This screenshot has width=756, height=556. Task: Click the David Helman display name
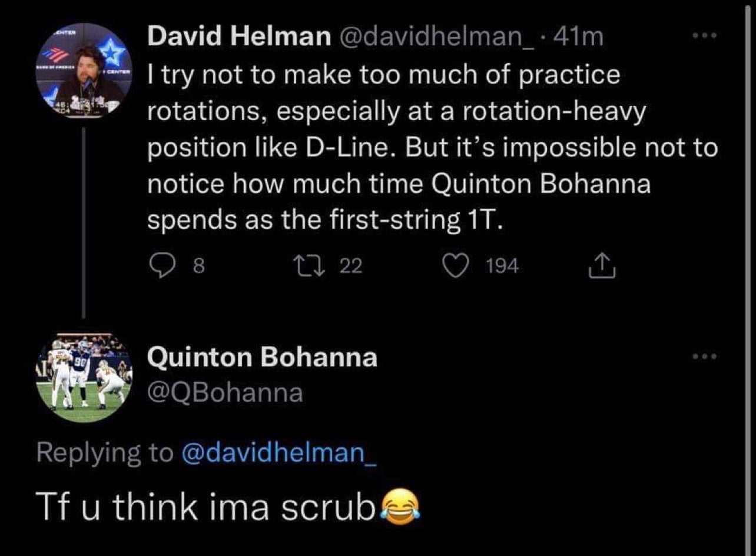tap(238, 38)
